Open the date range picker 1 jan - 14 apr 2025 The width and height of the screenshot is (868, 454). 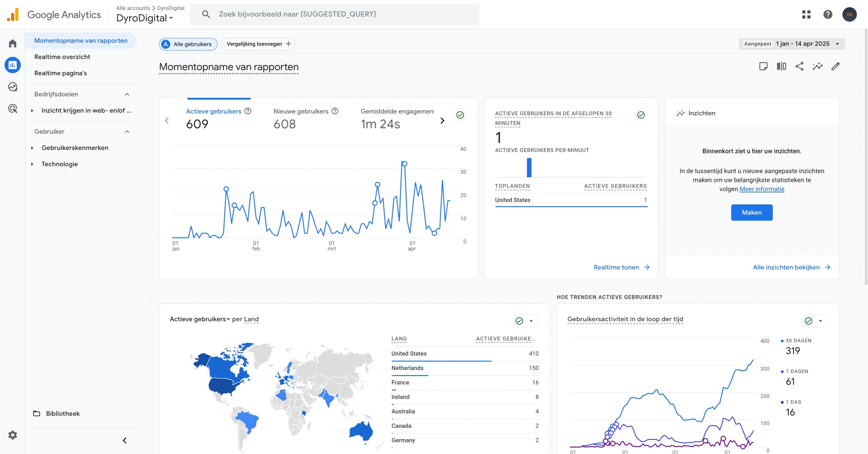tap(791, 44)
